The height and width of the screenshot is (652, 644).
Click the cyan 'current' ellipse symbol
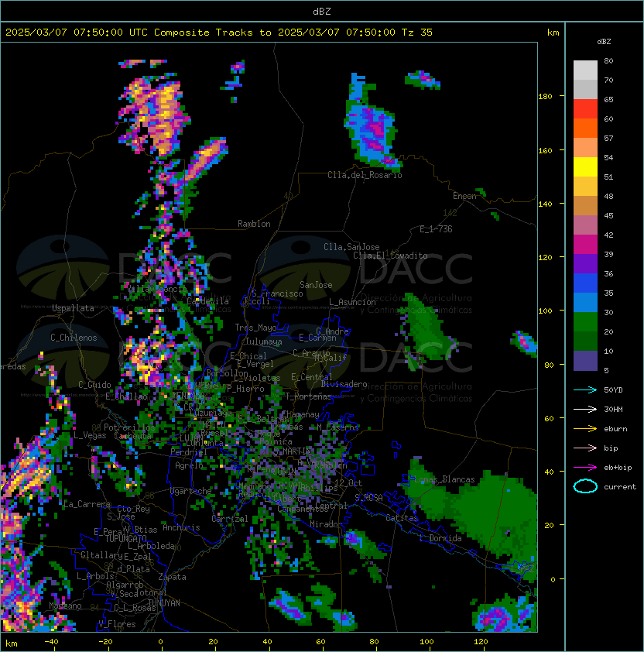[x=585, y=486]
